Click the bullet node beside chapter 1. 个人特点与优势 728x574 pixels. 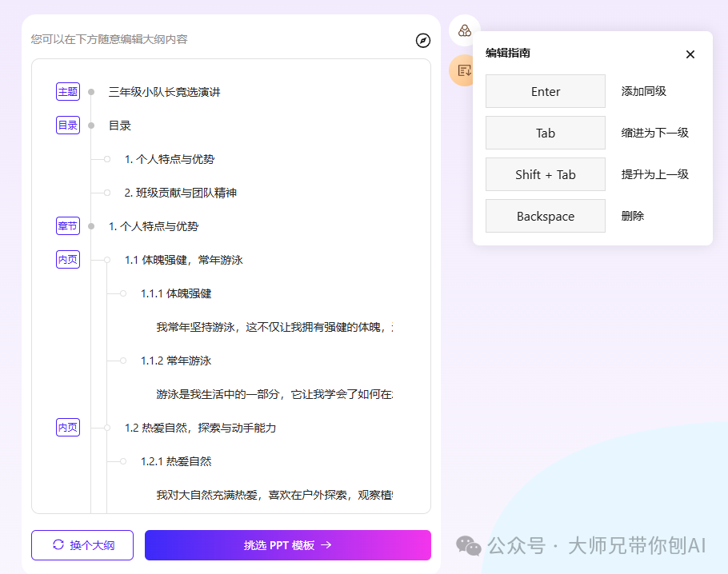91,226
